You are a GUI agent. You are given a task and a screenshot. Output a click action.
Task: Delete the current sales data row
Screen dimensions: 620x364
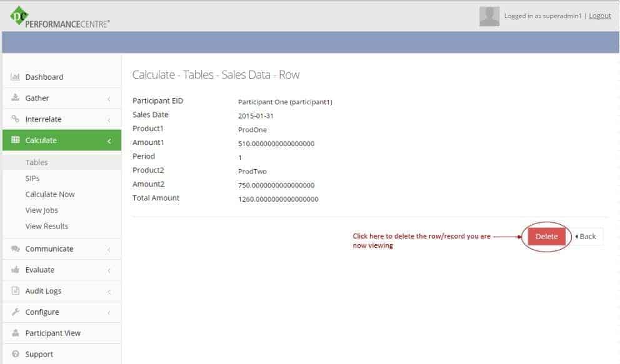(546, 237)
